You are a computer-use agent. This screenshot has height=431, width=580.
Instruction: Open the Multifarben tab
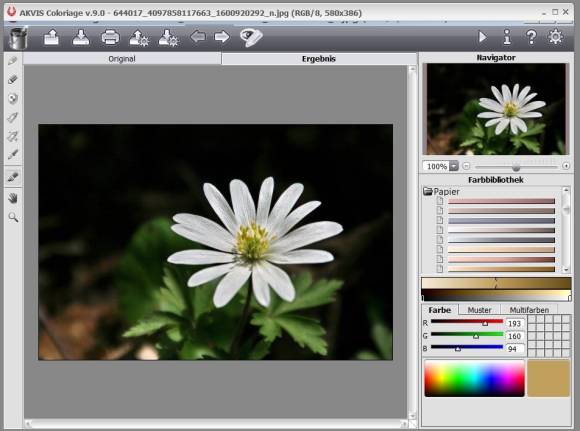(x=529, y=310)
